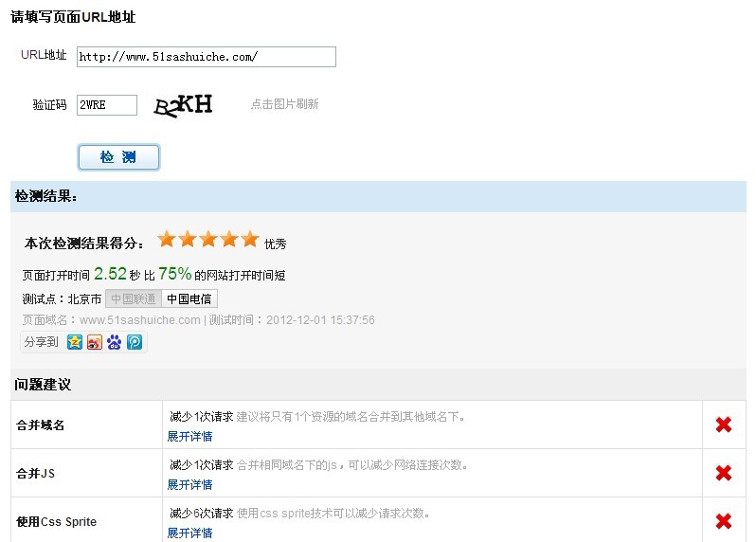Click the 问题建议 section header

pos(43,385)
